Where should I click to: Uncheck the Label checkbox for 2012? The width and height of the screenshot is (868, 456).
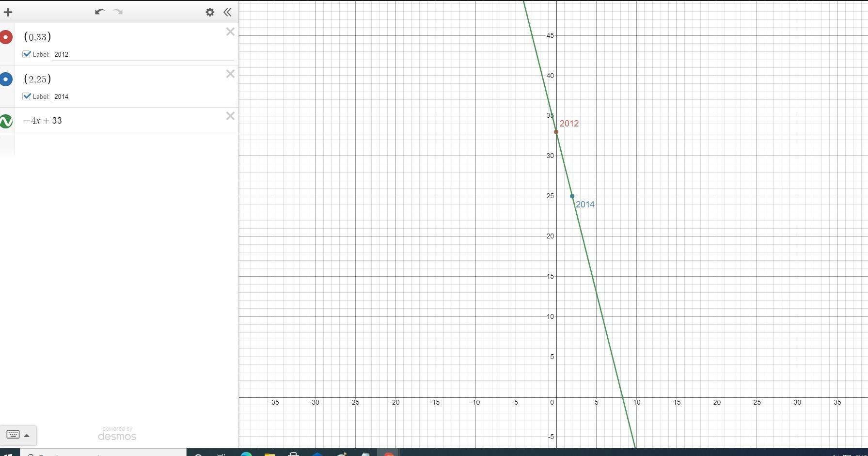[x=27, y=54]
